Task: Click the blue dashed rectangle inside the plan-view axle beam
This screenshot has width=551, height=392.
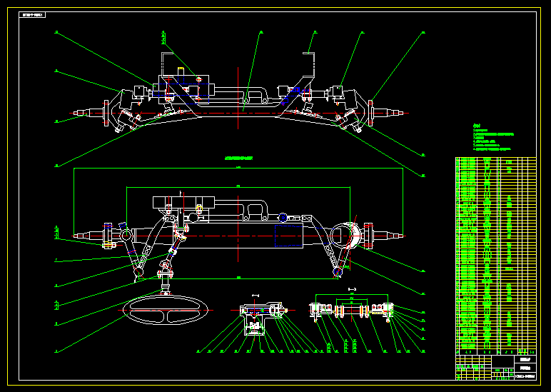Action: coord(288,236)
